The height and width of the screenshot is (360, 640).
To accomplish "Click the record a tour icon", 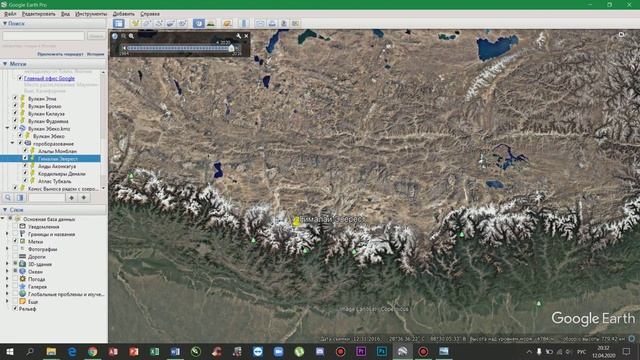I will [182, 23].
